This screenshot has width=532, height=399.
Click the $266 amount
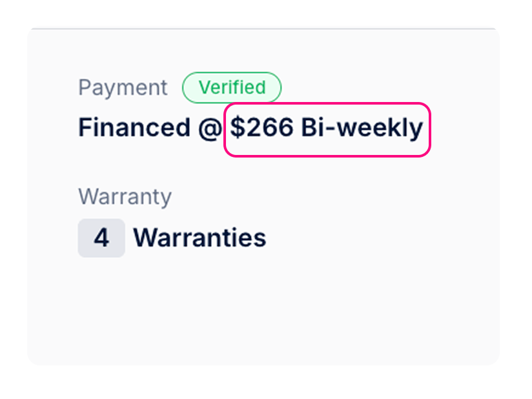[261, 128]
